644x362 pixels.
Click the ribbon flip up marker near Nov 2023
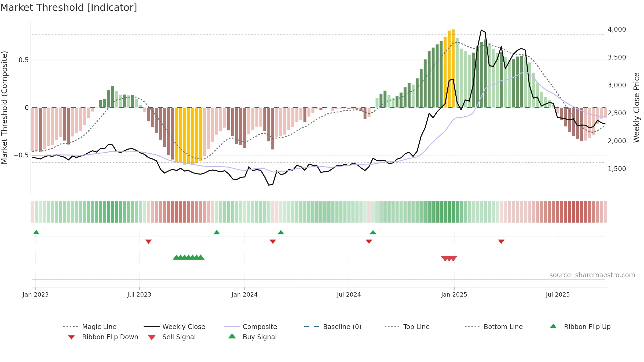pyautogui.click(x=217, y=232)
